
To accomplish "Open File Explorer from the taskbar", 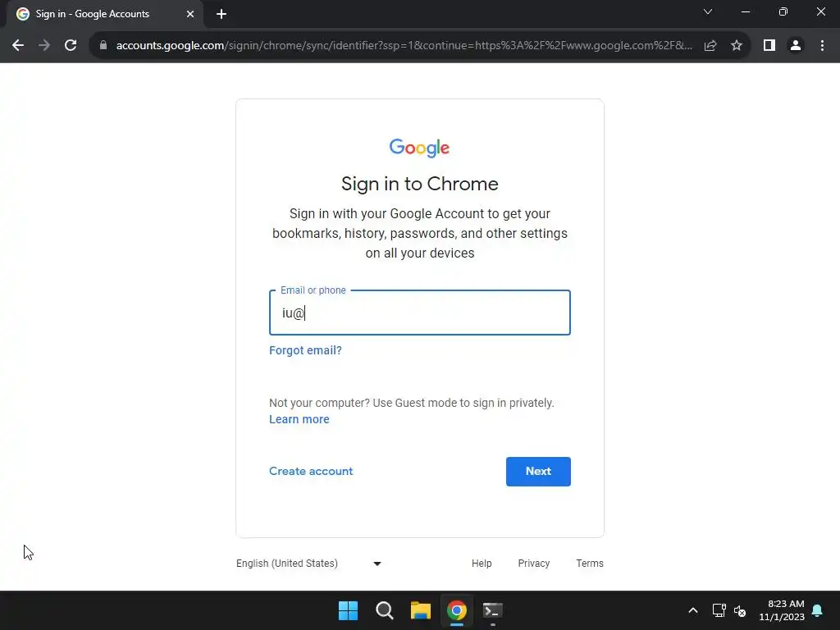I will 421,610.
